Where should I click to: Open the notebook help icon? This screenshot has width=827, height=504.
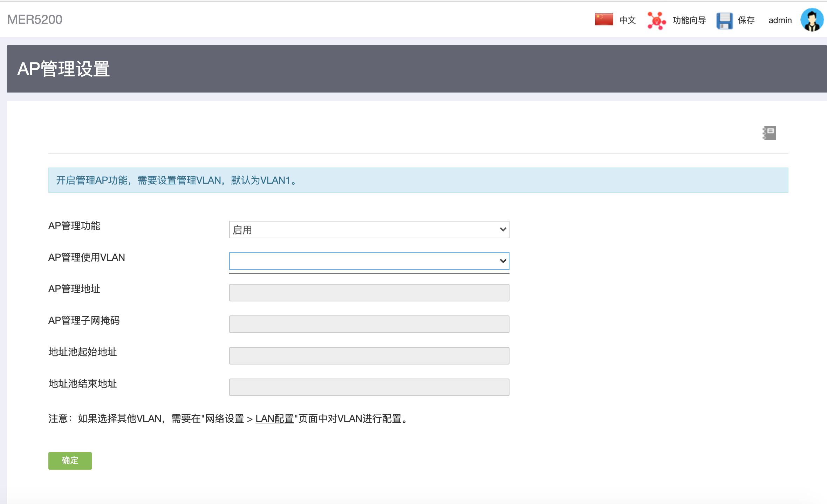[x=769, y=133]
